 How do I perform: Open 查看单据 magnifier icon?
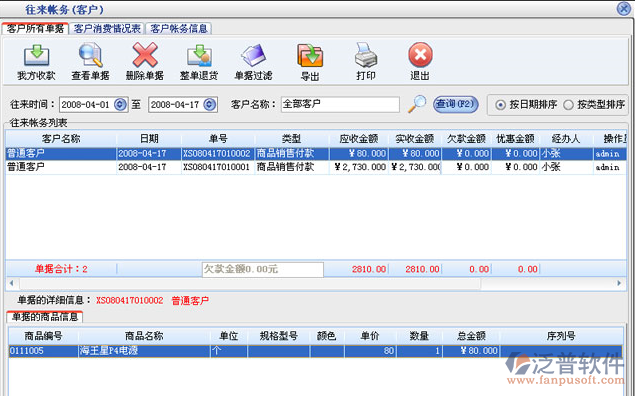point(90,55)
